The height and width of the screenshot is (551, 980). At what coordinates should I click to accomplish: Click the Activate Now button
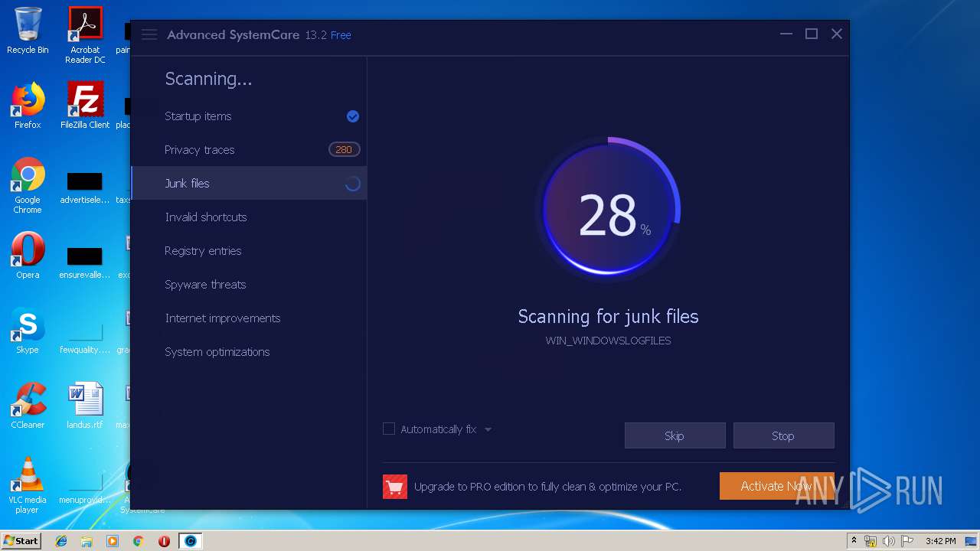776,486
